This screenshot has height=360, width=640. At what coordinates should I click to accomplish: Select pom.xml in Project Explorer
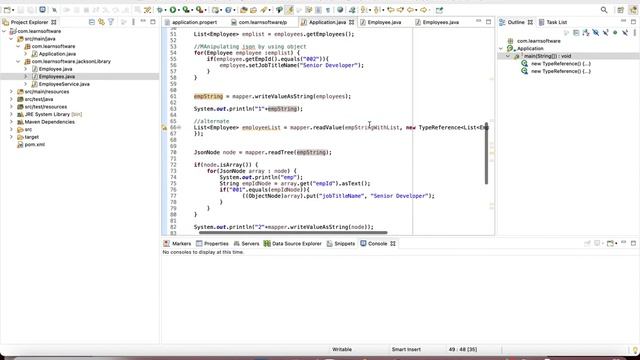coord(35,144)
